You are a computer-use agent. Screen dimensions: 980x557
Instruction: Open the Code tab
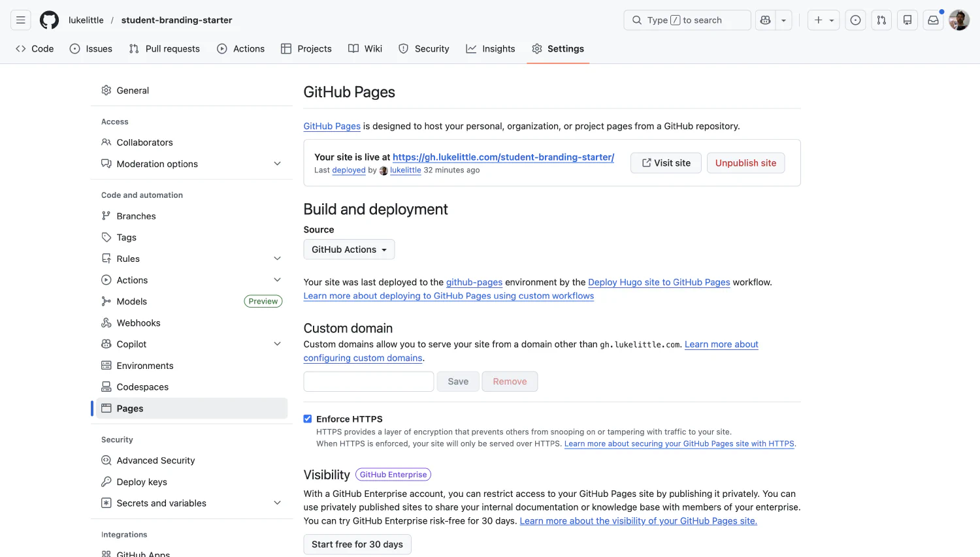35,48
